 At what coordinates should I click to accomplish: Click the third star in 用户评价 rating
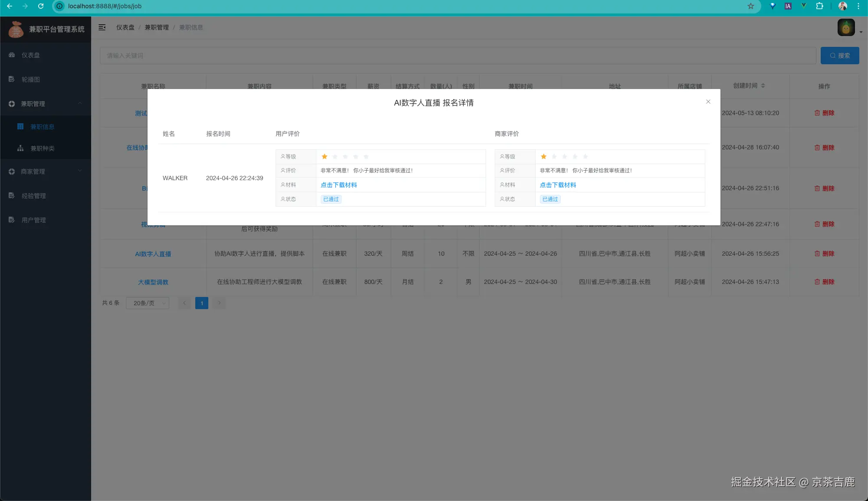click(x=345, y=157)
